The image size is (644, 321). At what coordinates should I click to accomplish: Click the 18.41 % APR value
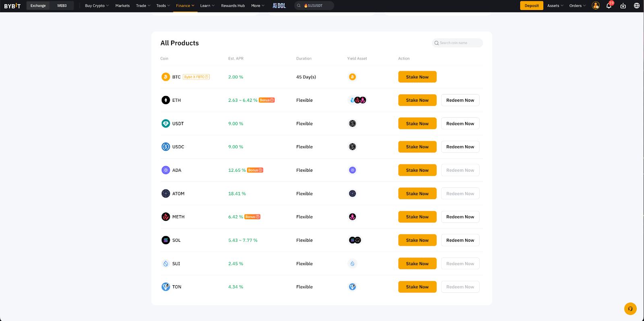click(237, 193)
